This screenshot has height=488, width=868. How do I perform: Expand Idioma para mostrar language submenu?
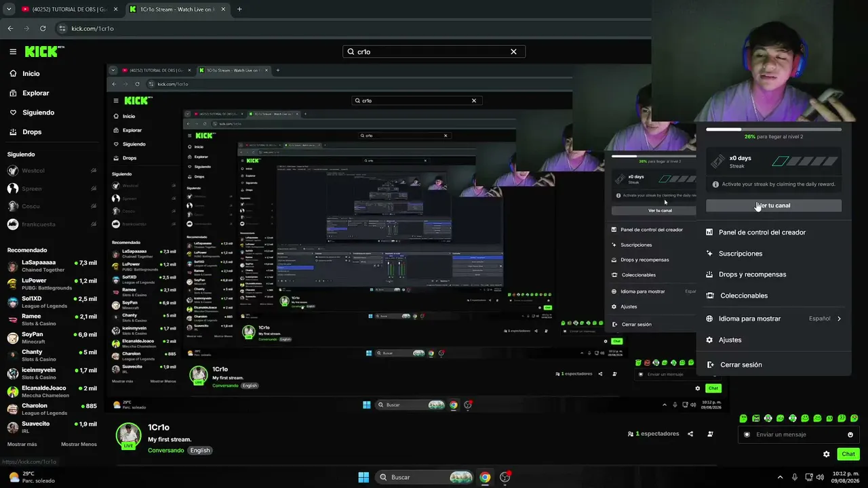coord(774,319)
